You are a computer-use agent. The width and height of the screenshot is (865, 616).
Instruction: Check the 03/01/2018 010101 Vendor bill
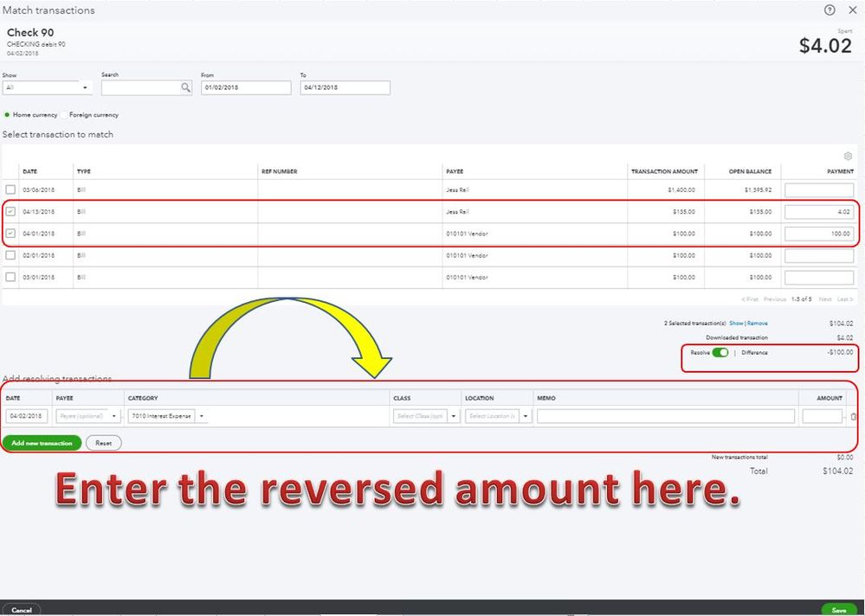(10, 277)
